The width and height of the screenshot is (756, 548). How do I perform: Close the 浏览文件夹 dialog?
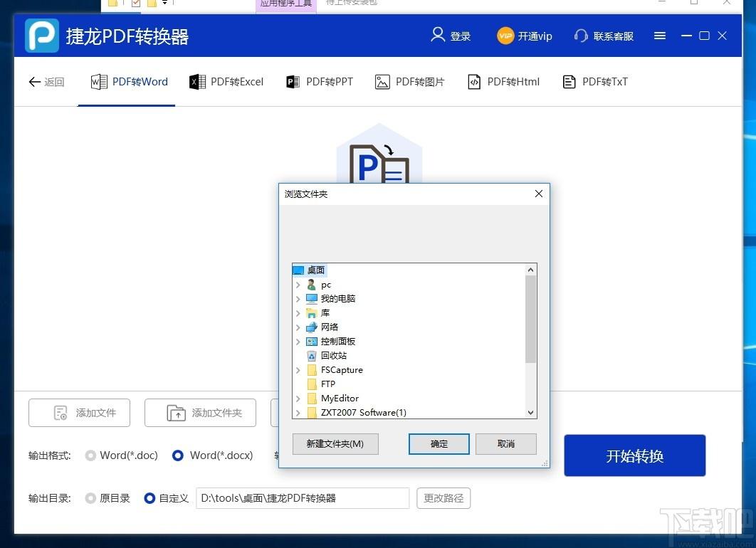click(539, 194)
